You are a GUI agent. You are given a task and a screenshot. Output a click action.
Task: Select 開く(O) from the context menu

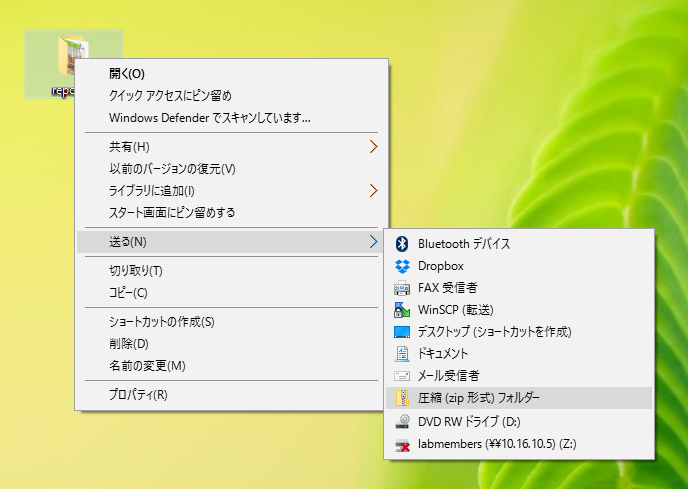tap(127, 74)
